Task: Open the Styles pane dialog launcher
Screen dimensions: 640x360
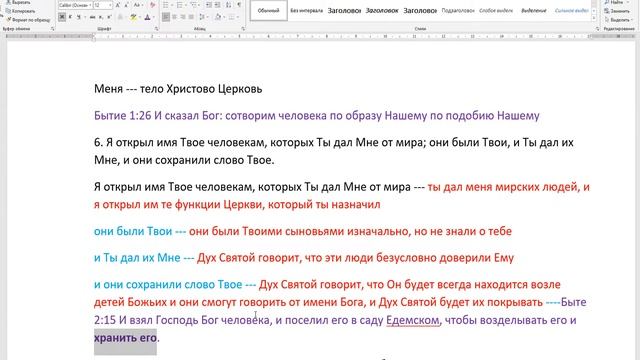Action: pos(597,29)
